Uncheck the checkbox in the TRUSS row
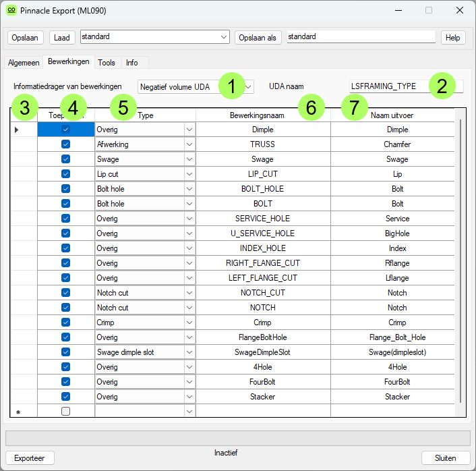The height and width of the screenshot is (471, 476). click(x=65, y=144)
